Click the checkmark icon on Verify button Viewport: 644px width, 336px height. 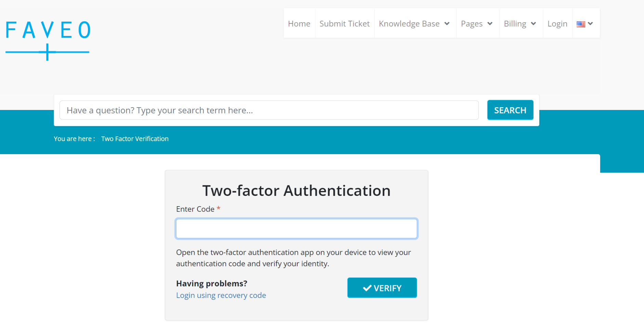click(x=367, y=288)
